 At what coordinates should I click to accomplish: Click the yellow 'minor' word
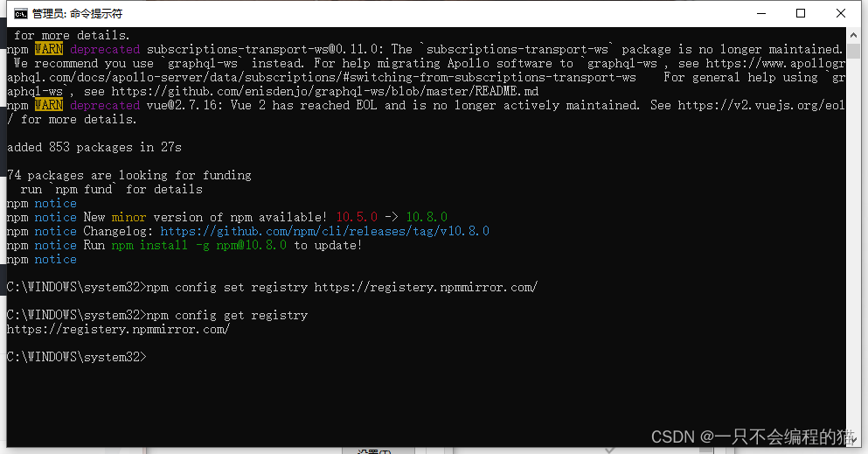(x=128, y=217)
